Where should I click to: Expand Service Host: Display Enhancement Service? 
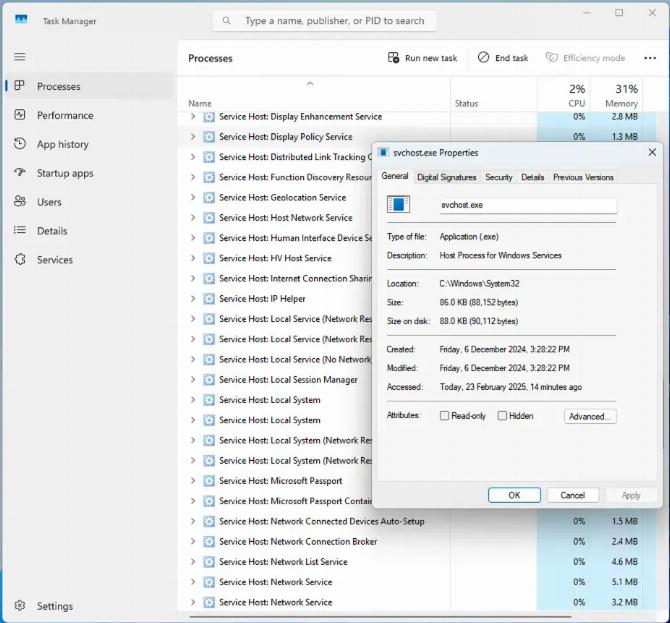193,117
